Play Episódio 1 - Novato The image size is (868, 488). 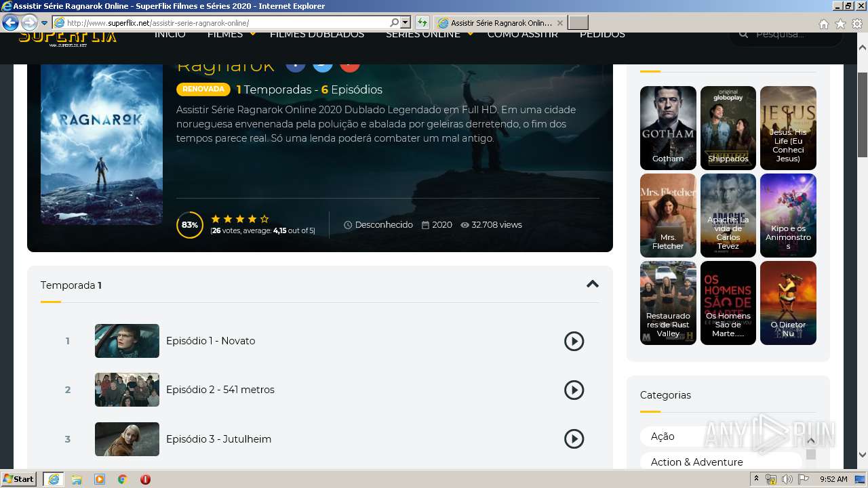[574, 341]
